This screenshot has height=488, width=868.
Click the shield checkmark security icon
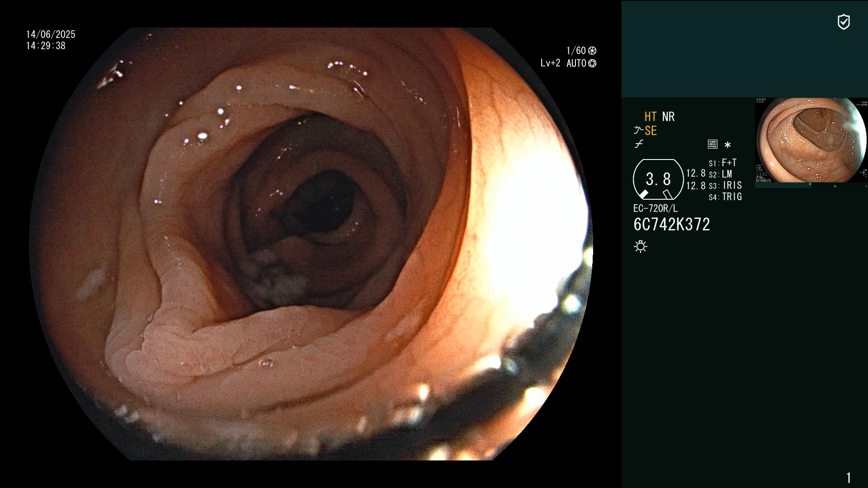(x=844, y=22)
